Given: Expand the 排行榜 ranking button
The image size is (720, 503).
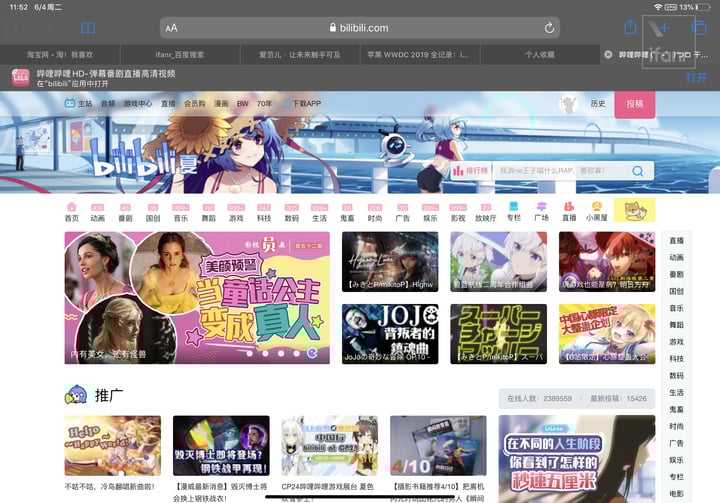Looking at the screenshot, I should [x=469, y=172].
